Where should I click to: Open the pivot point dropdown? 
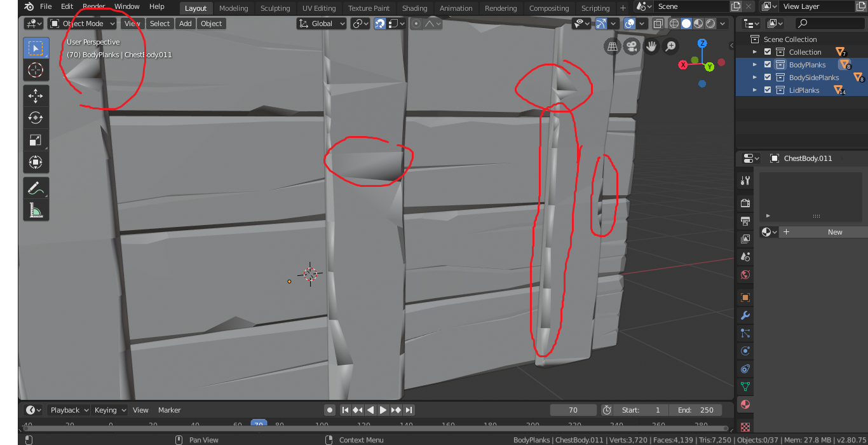pyautogui.click(x=361, y=24)
